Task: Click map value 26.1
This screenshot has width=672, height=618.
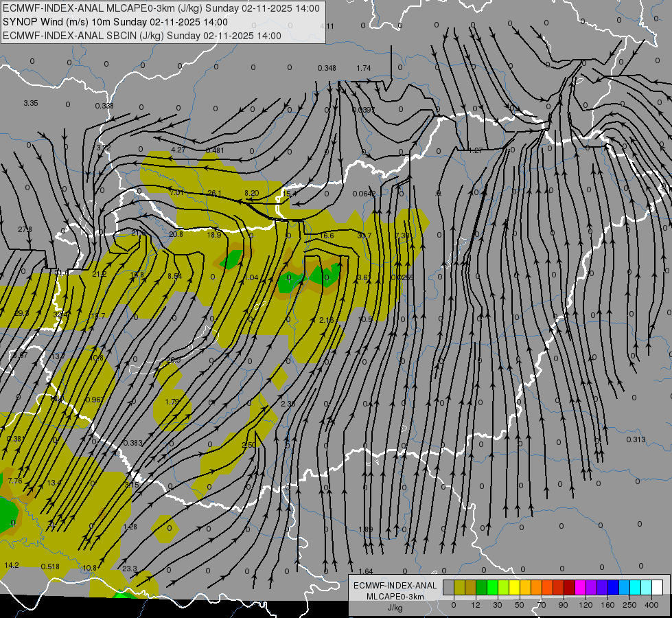Action: (214, 194)
